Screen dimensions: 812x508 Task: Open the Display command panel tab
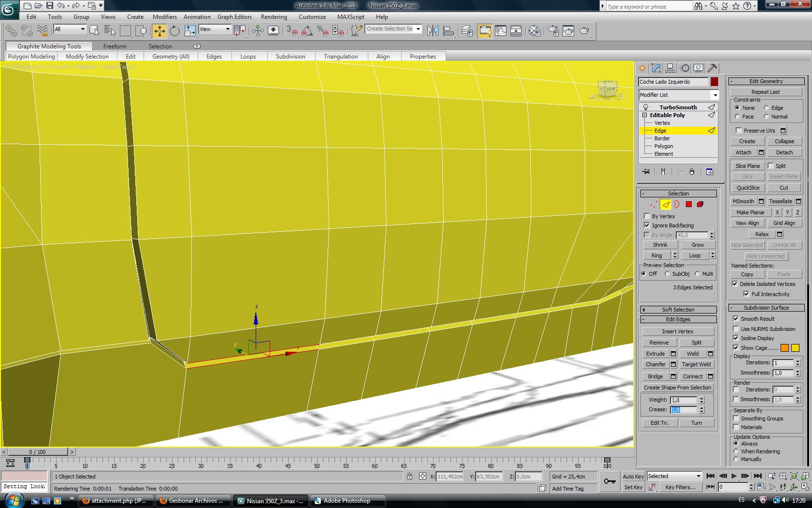(x=698, y=68)
